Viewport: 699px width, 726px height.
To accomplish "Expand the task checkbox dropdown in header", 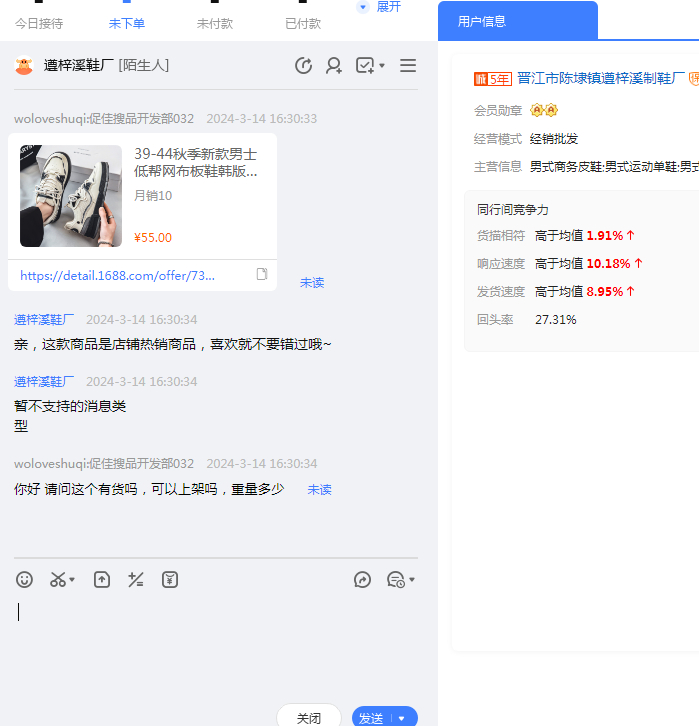I will (370, 66).
